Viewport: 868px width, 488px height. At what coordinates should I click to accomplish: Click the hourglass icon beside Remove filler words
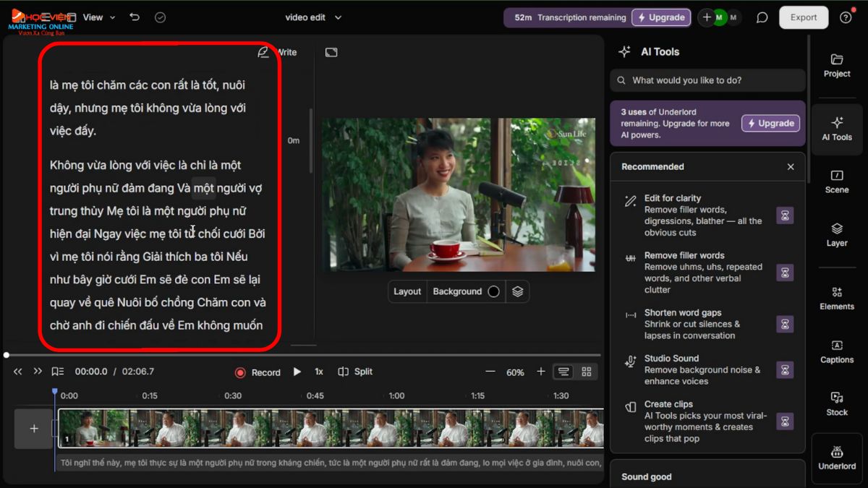click(x=785, y=273)
